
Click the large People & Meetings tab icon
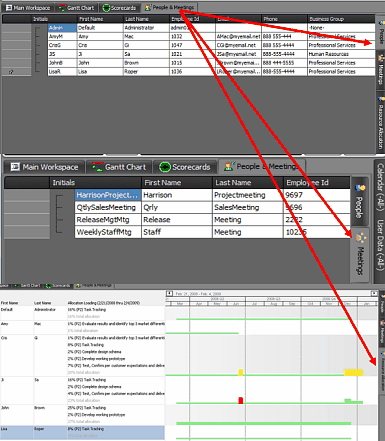click(x=229, y=166)
